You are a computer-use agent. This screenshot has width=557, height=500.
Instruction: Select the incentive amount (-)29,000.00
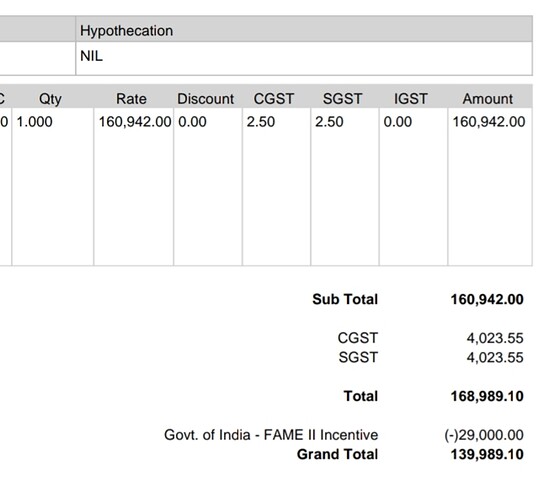click(484, 435)
